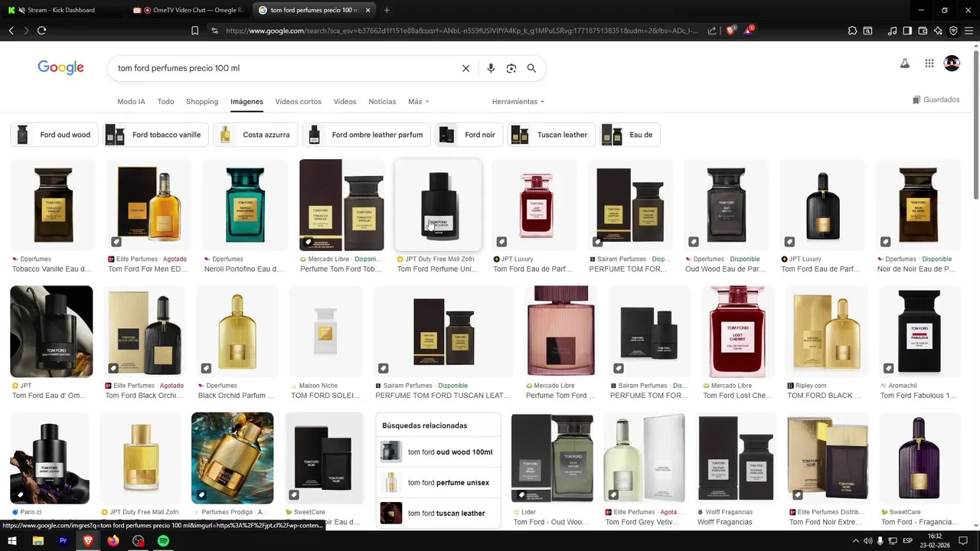Select related search tom ford oud wood 100ml
The height and width of the screenshot is (551, 980).
(438, 452)
